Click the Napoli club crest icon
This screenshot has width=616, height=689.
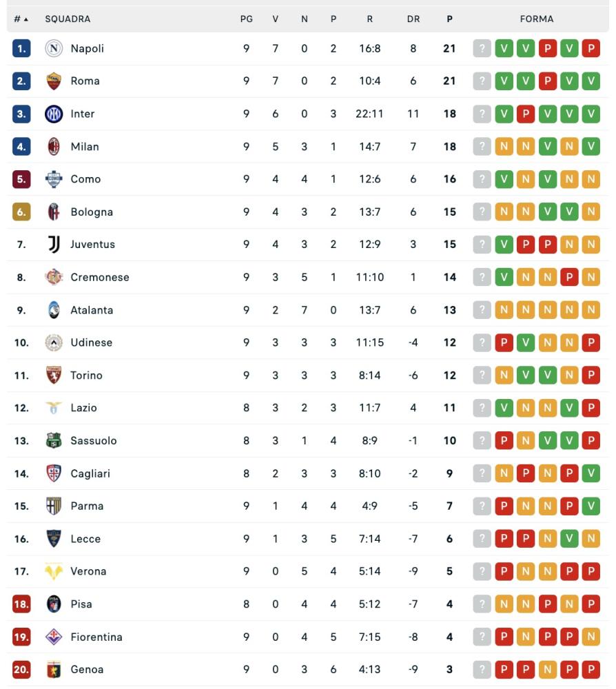[x=54, y=48]
